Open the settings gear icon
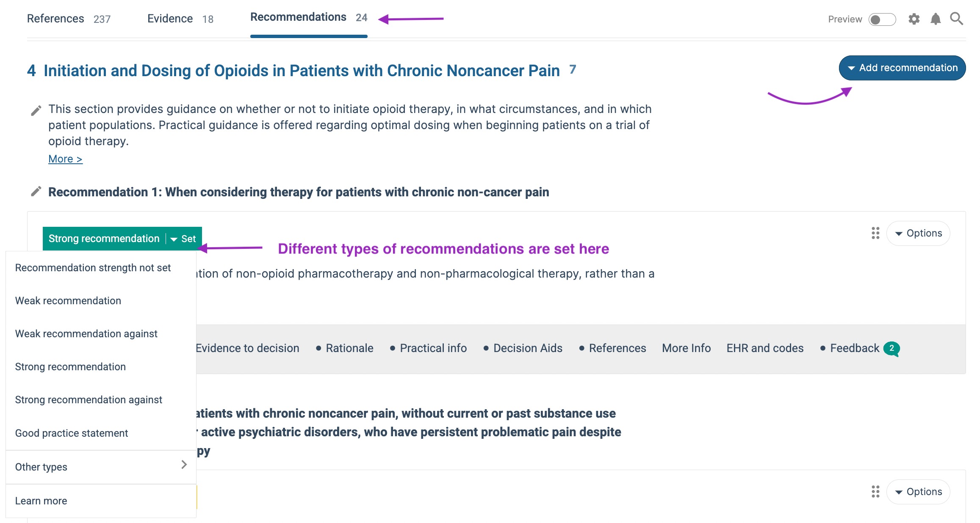980x523 pixels. (914, 19)
